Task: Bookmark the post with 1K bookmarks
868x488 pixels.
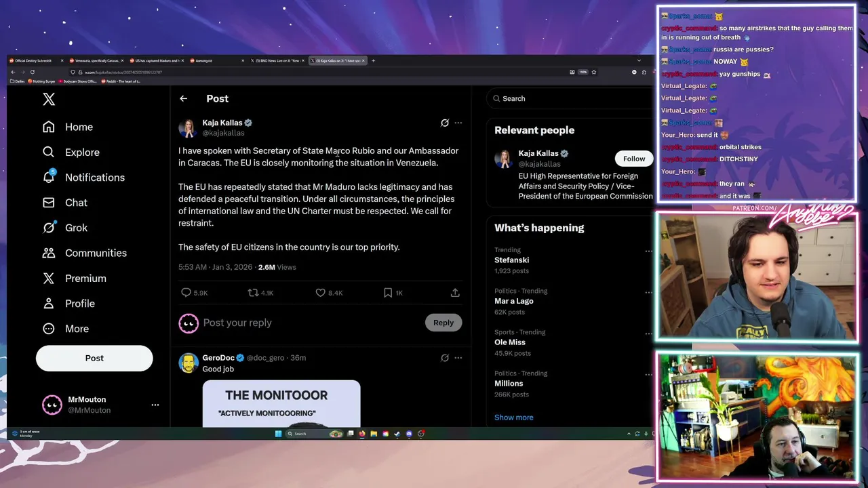Action: 388,293
